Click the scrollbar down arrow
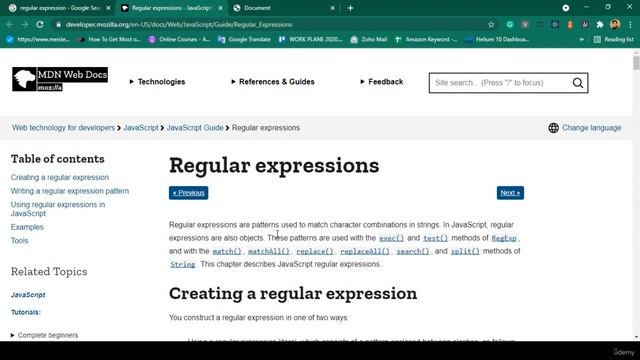The width and height of the screenshot is (640, 360). pos(636,337)
